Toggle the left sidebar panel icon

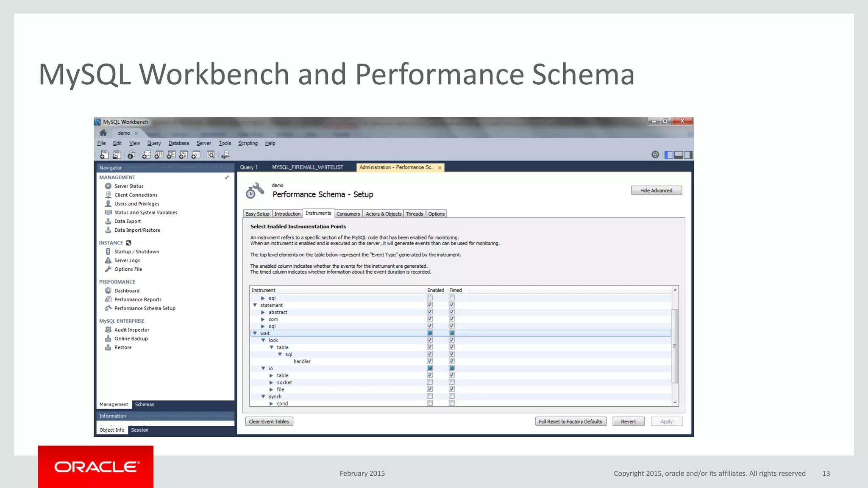[669, 155]
